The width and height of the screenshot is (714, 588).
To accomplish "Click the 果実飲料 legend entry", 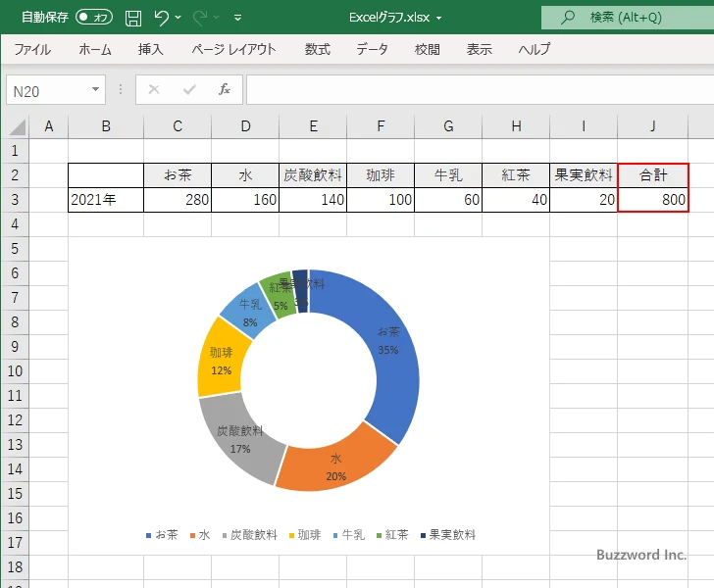I will pos(447,535).
